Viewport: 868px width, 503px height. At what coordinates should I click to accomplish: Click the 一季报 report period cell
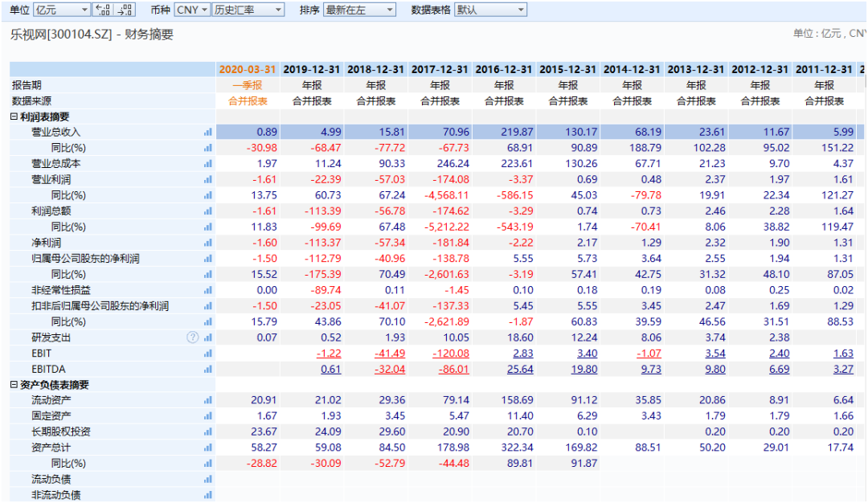[248, 85]
